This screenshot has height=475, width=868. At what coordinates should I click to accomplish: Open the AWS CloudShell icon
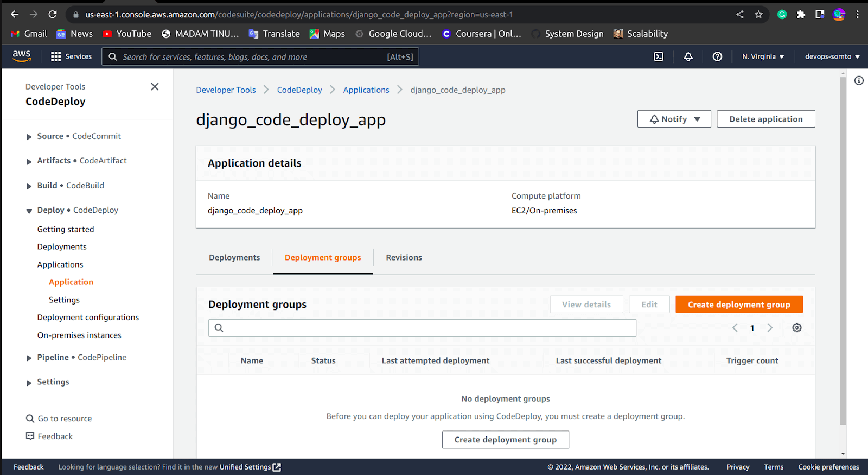point(659,56)
